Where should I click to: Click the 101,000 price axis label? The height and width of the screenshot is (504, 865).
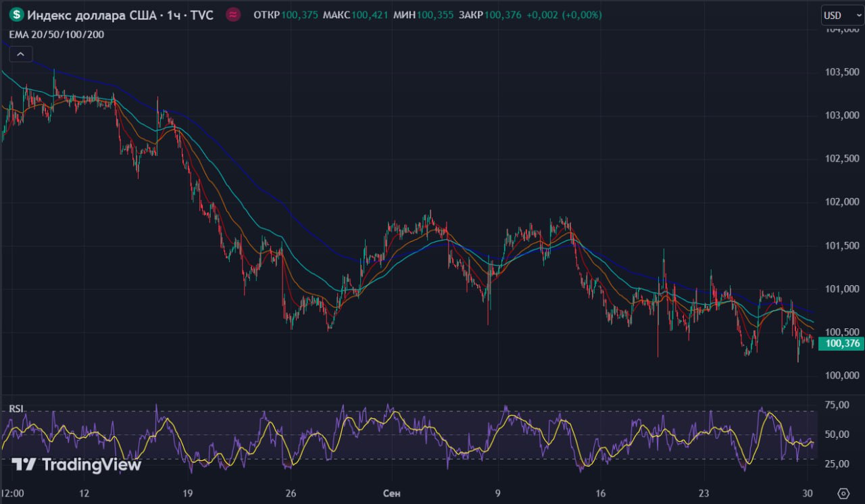coord(842,289)
